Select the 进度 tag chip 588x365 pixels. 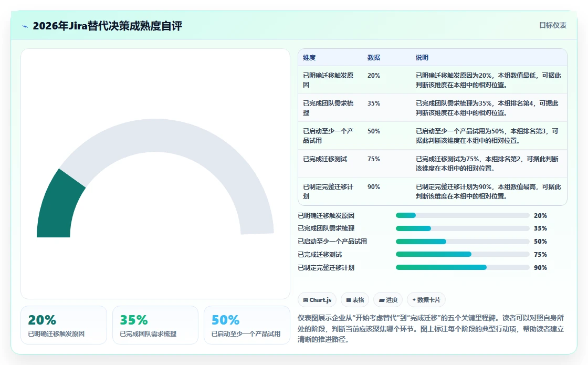(388, 300)
